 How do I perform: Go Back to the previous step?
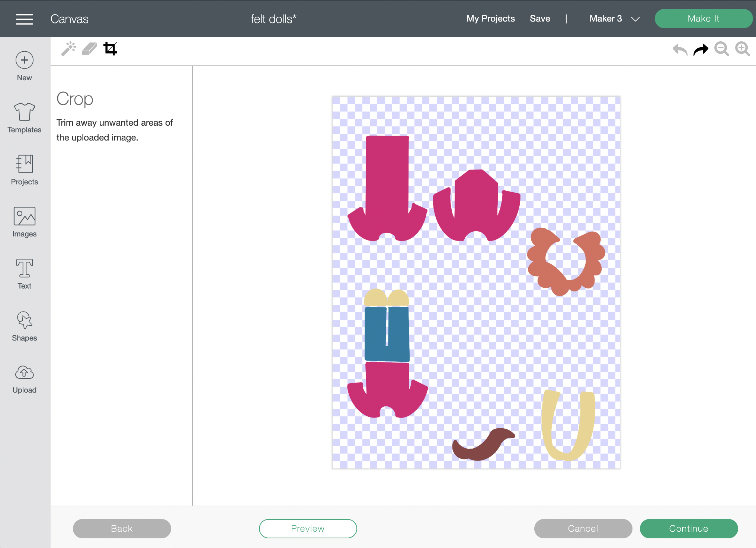[x=122, y=528]
